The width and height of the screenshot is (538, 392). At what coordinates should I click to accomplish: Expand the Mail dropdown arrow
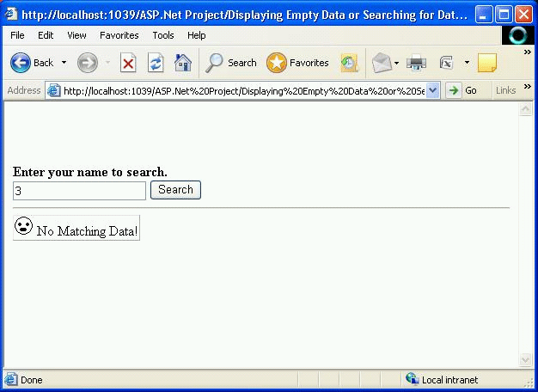[x=397, y=63]
